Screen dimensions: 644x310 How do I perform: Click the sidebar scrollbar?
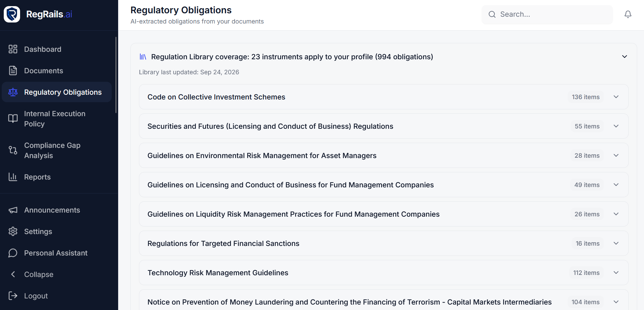116,75
